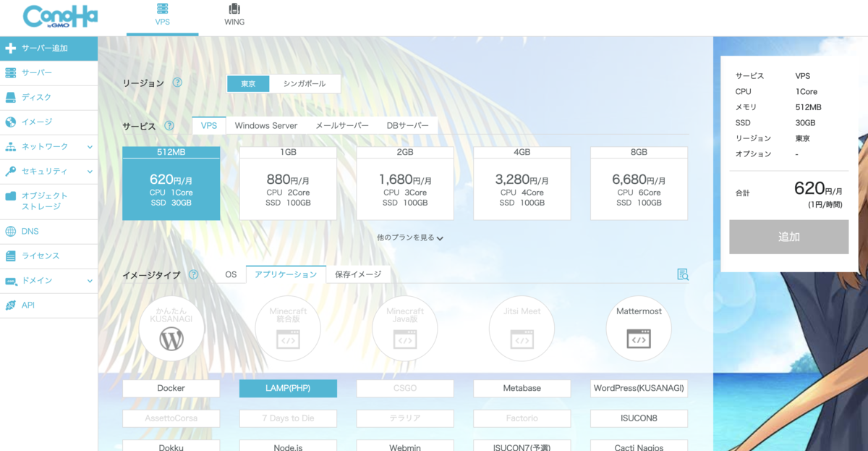Select Jitsi Meet application icon
The width and height of the screenshot is (868, 451).
522,328
